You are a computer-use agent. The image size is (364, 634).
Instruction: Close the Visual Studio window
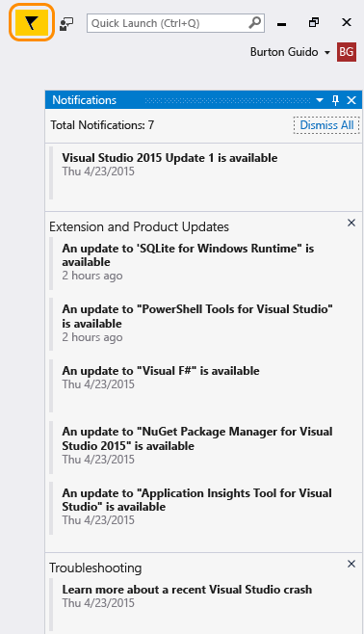[347, 23]
